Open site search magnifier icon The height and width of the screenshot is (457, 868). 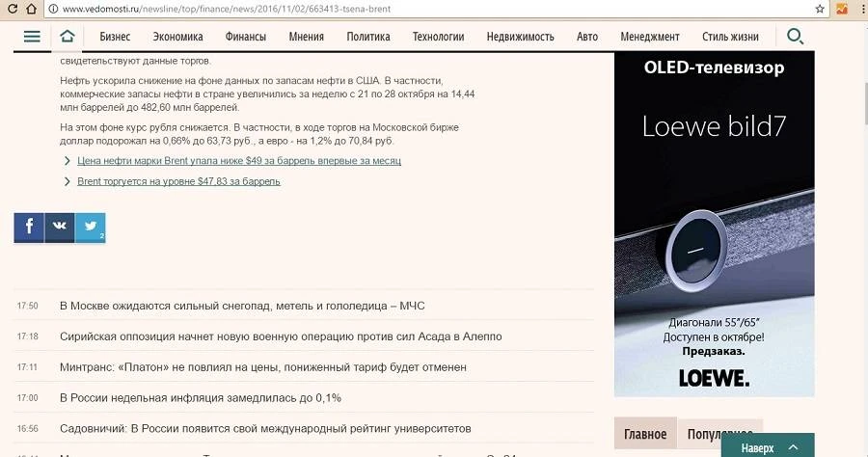(795, 37)
